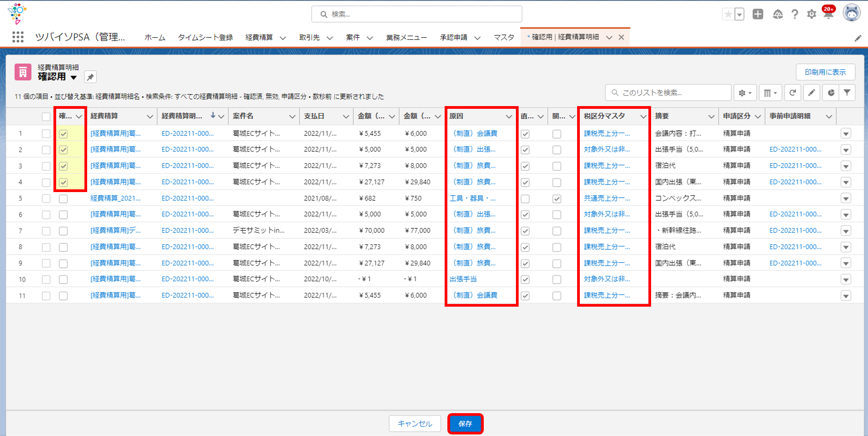Open the 摘要 column menu chevron

[x=711, y=116]
